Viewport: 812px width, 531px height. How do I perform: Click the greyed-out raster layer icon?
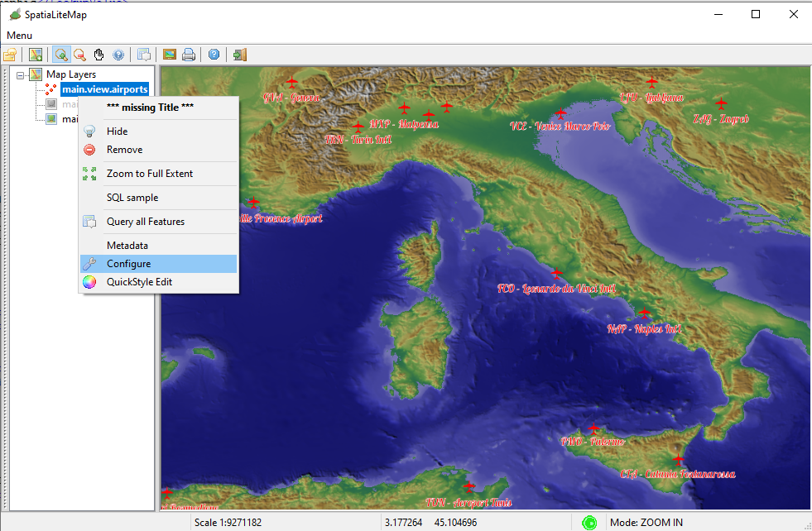pos(51,104)
